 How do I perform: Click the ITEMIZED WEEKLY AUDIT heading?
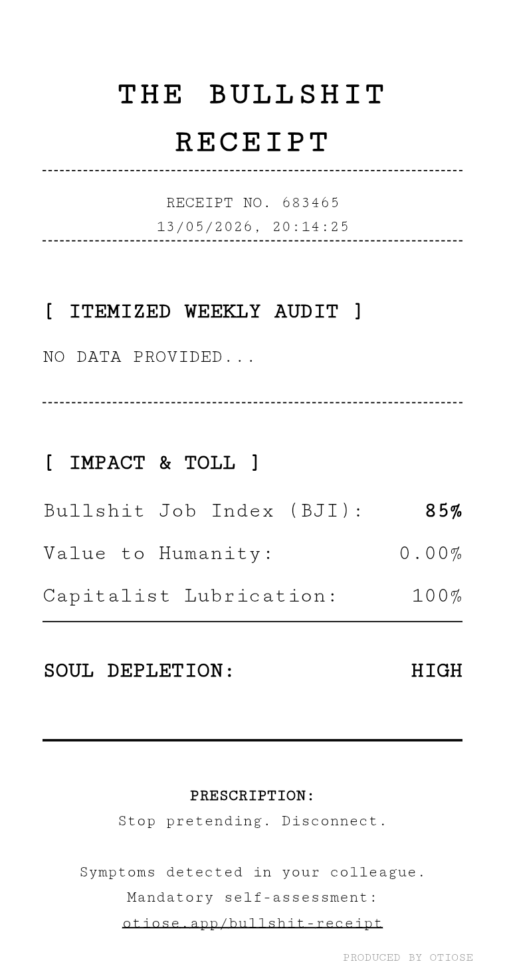tap(203, 311)
